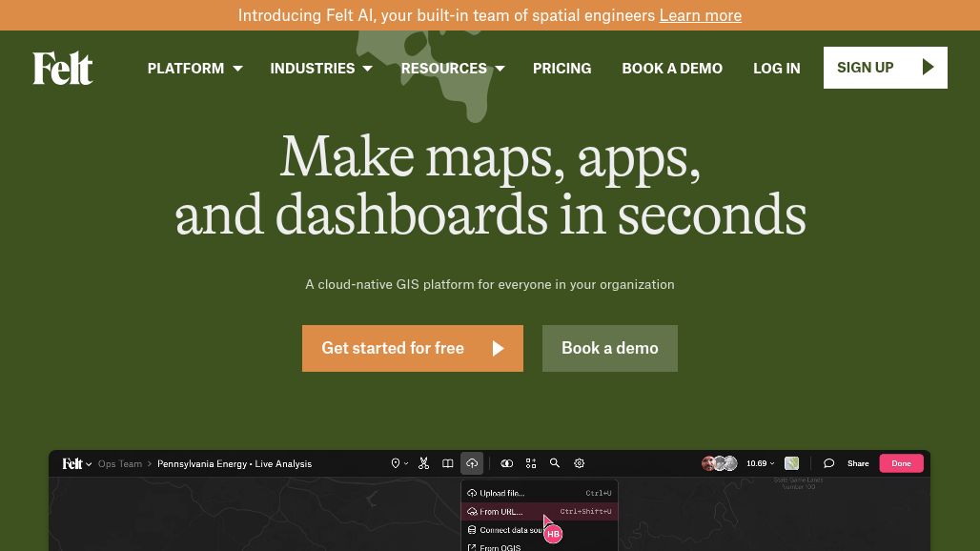Click the Felt logo in the map toolbar
Screen dimensions: 980x551
73,463
